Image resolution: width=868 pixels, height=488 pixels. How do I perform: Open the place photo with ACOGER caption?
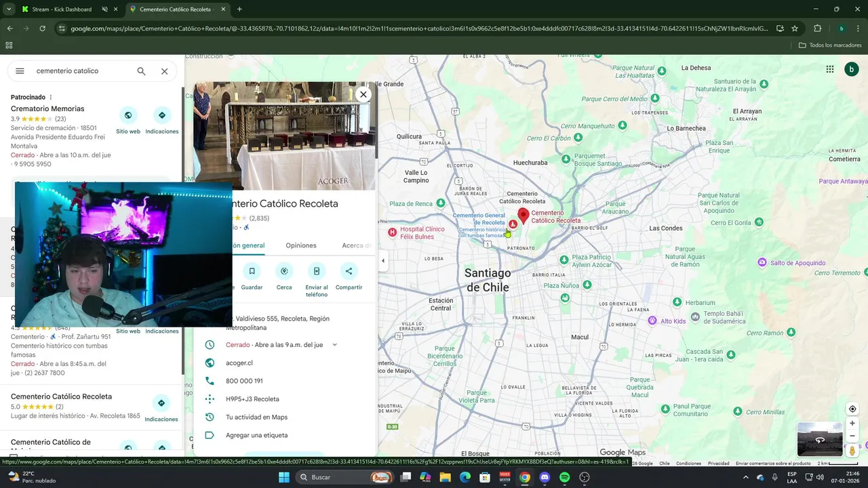coord(284,136)
